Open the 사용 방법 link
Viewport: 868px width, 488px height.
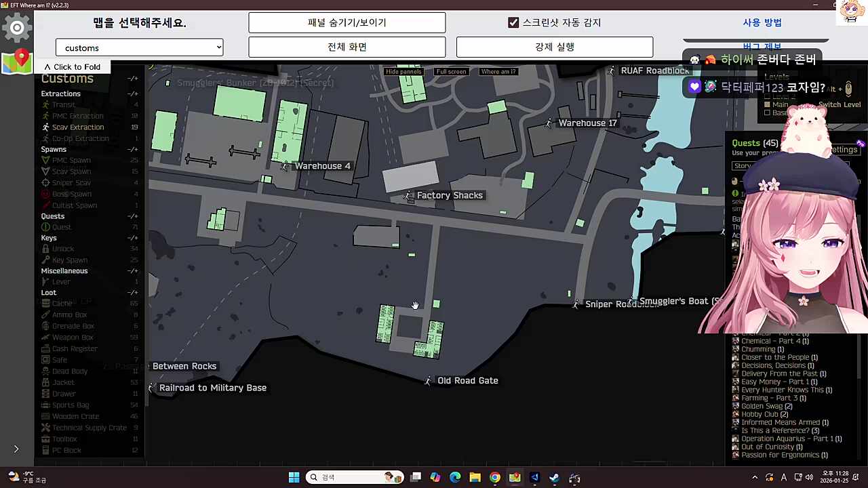(762, 22)
